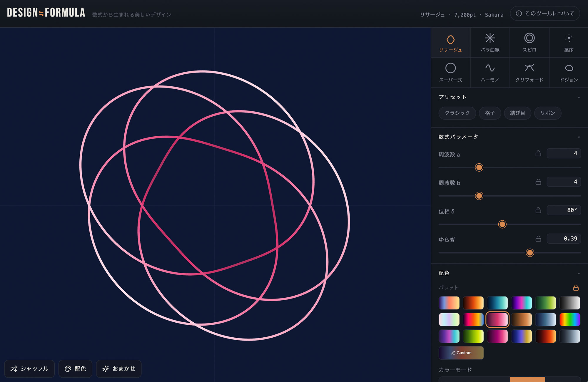
Task: Open the Custom palette editor
Action: [x=461, y=353]
